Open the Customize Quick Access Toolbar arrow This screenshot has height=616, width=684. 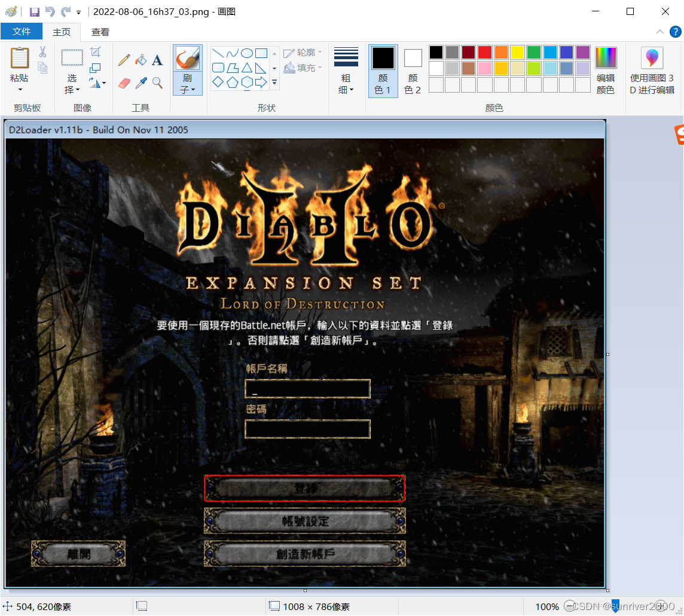point(78,12)
